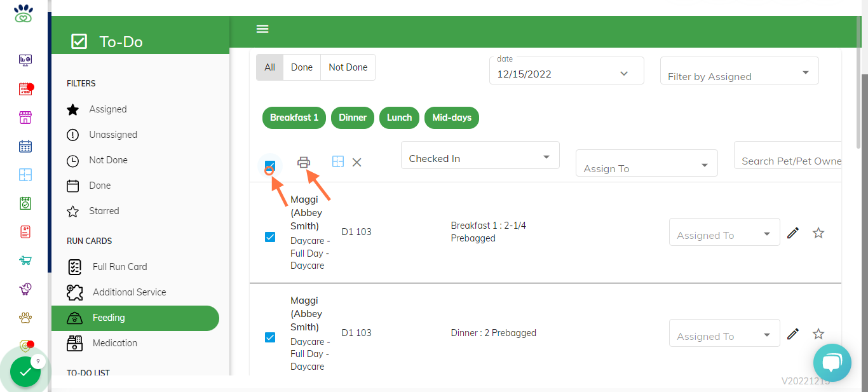This screenshot has width=868, height=392.
Task: Open the purple cart with clock icon
Action: 25,289
